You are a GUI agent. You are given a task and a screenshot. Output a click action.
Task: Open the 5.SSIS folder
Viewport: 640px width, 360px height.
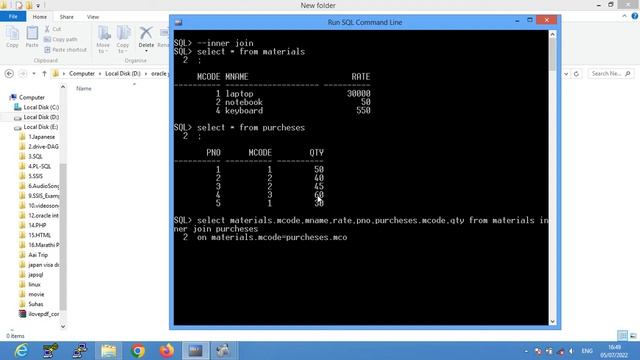coord(35,176)
